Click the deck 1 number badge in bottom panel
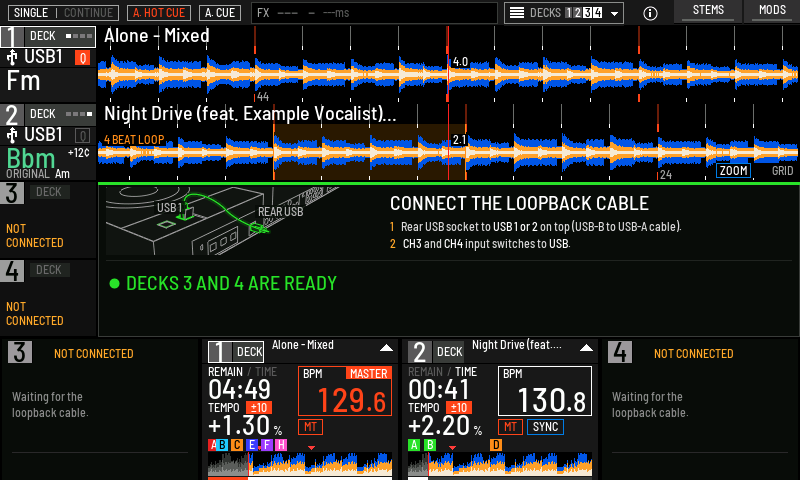800x480 pixels. click(219, 352)
